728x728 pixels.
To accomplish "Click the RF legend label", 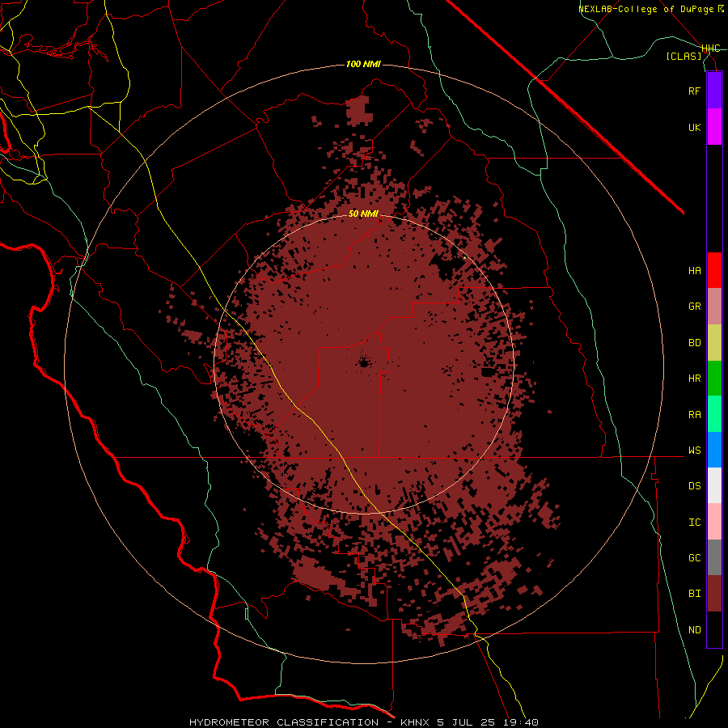I will pos(694,91).
